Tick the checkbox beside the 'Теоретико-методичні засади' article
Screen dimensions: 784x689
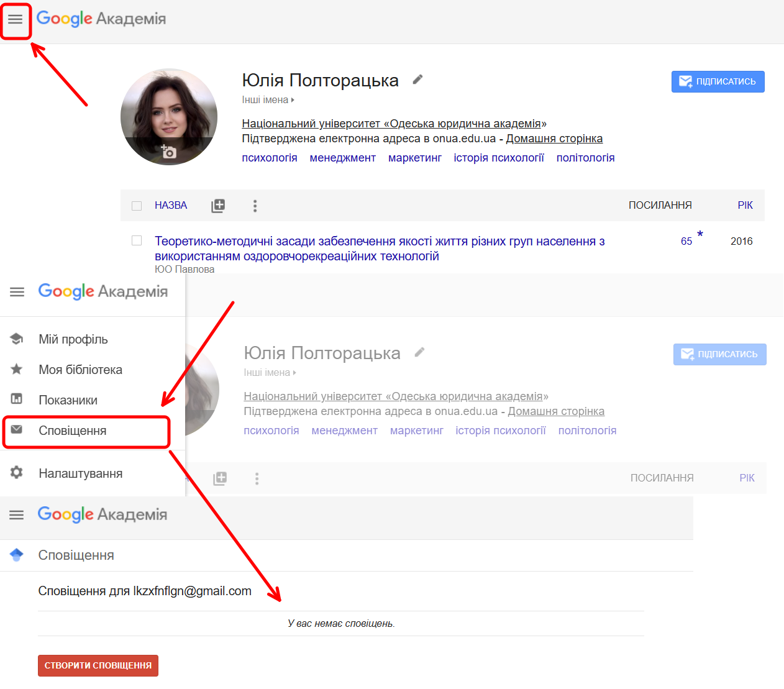[137, 240]
